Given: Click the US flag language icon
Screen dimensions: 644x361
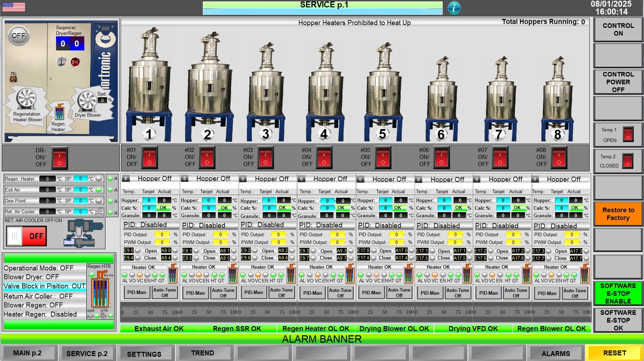Looking at the screenshot, I should pyautogui.click(x=14, y=7).
